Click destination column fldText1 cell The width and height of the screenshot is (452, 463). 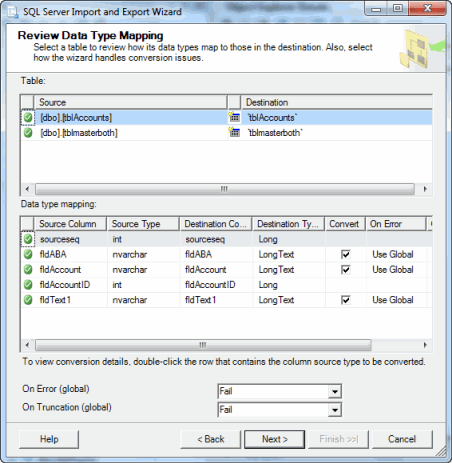coord(216,300)
